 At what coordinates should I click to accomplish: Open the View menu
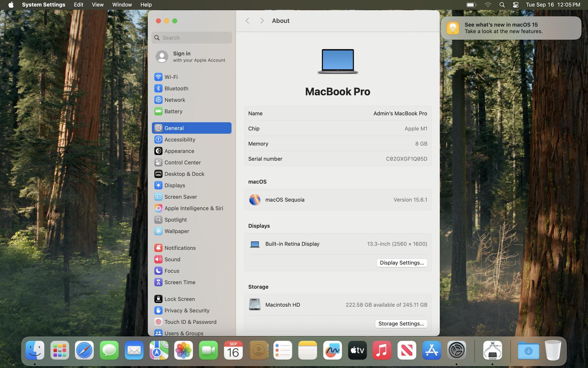pos(98,5)
